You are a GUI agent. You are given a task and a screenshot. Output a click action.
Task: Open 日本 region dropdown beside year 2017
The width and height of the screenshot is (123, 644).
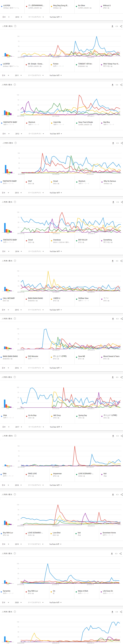[6, 427]
